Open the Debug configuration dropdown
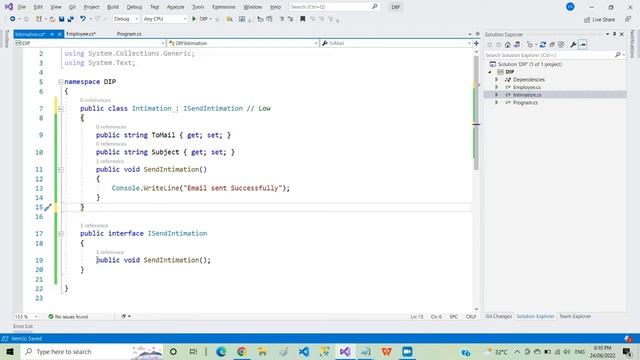 [x=126, y=19]
